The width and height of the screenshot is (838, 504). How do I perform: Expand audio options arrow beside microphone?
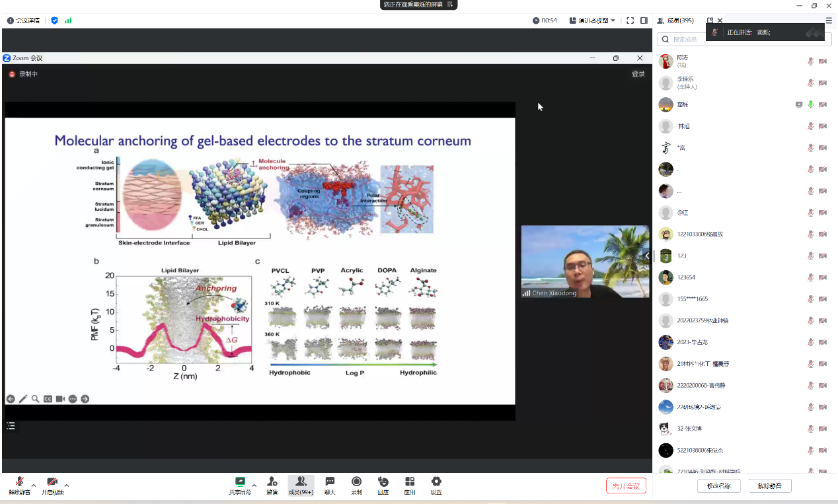click(34, 486)
